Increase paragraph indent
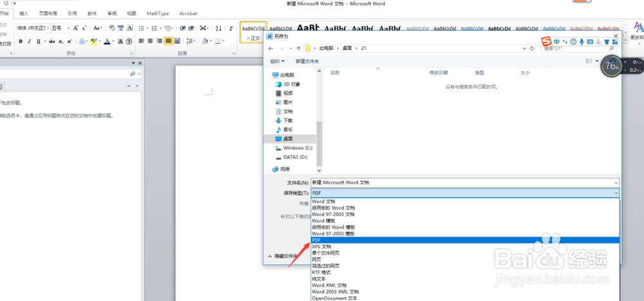Viewport: 644px width, 301px height. (191, 28)
